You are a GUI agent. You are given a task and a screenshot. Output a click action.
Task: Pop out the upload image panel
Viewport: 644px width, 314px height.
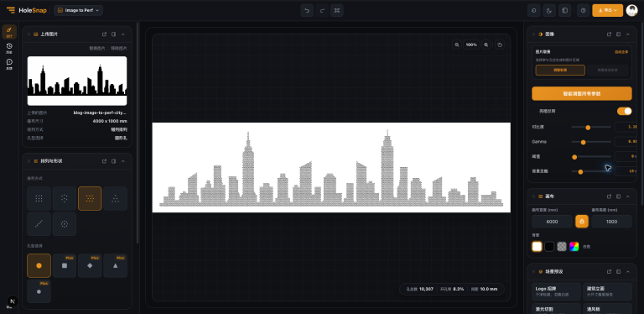click(104, 34)
